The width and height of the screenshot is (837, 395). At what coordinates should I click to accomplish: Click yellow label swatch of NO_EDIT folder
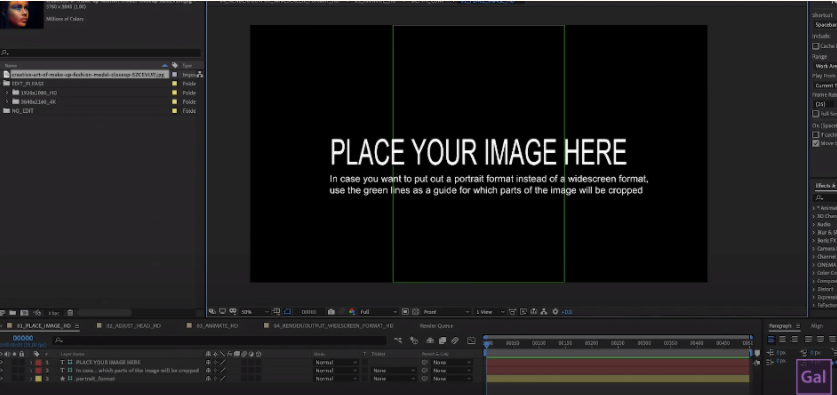175,110
